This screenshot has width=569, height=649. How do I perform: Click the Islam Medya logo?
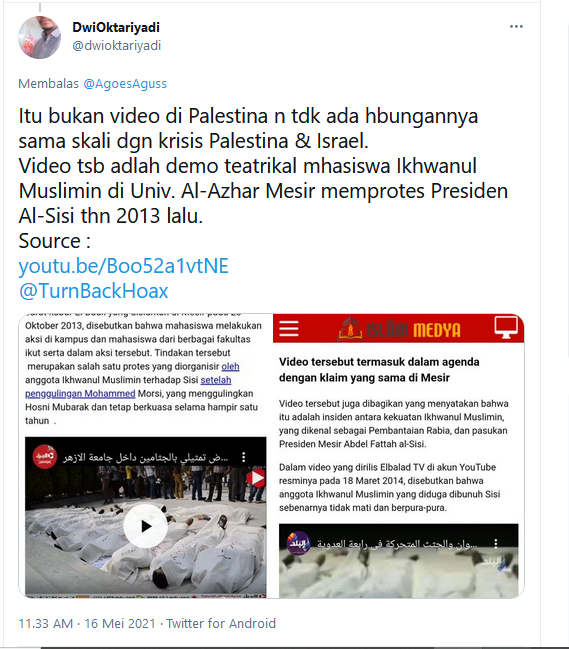399,329
